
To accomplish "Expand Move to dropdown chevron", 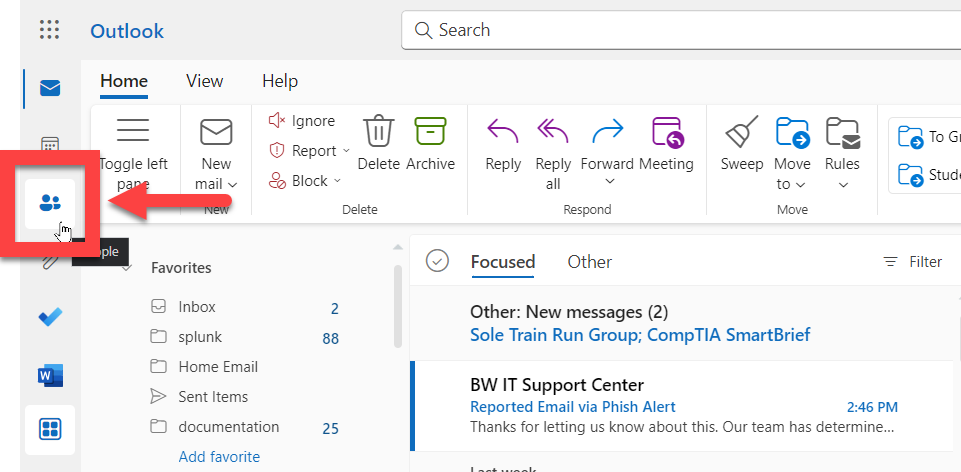I will (x=801, y=185).
